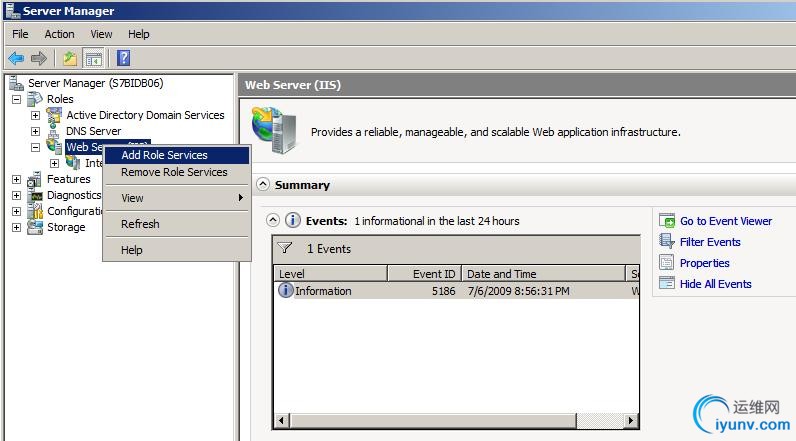Click the Roles node icon

(x=35, y=99)
